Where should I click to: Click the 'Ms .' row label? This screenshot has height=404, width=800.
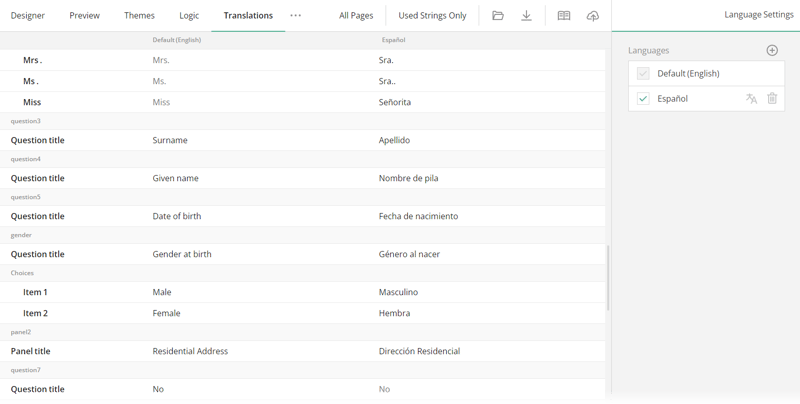pyautogui.click(x=31, y=81)
